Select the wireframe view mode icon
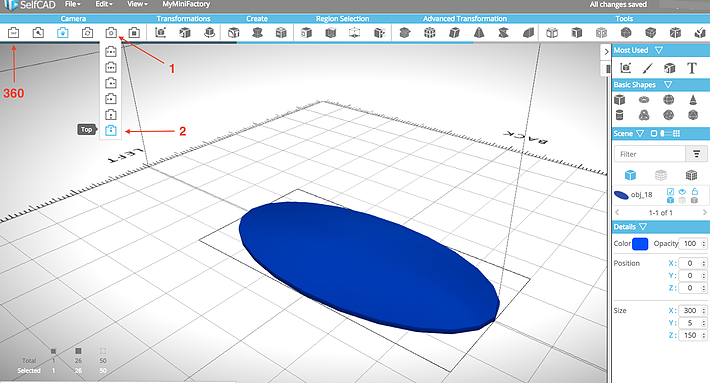The height and width of the screenshot is (383, 710). click(x=661, y=175)
